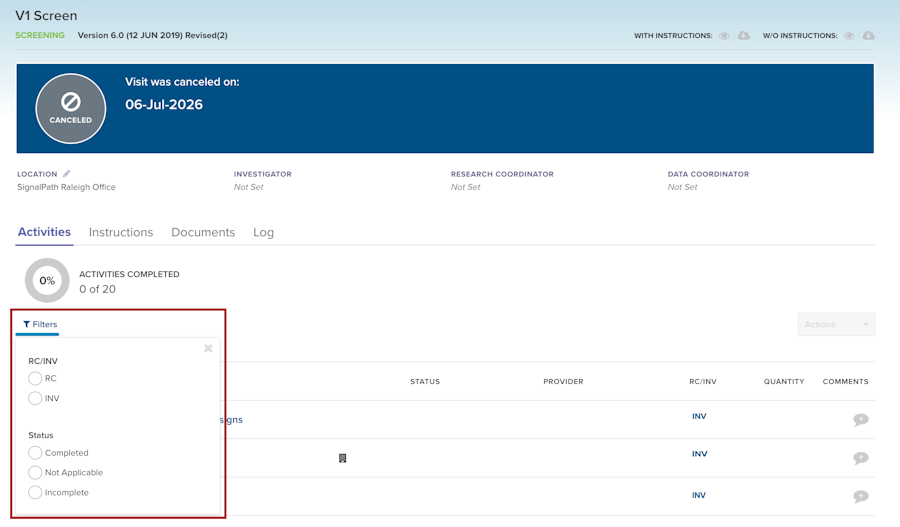Click 'SignalPath Raleigh Office' location value
900x527 pixels.
click(66, 187)
